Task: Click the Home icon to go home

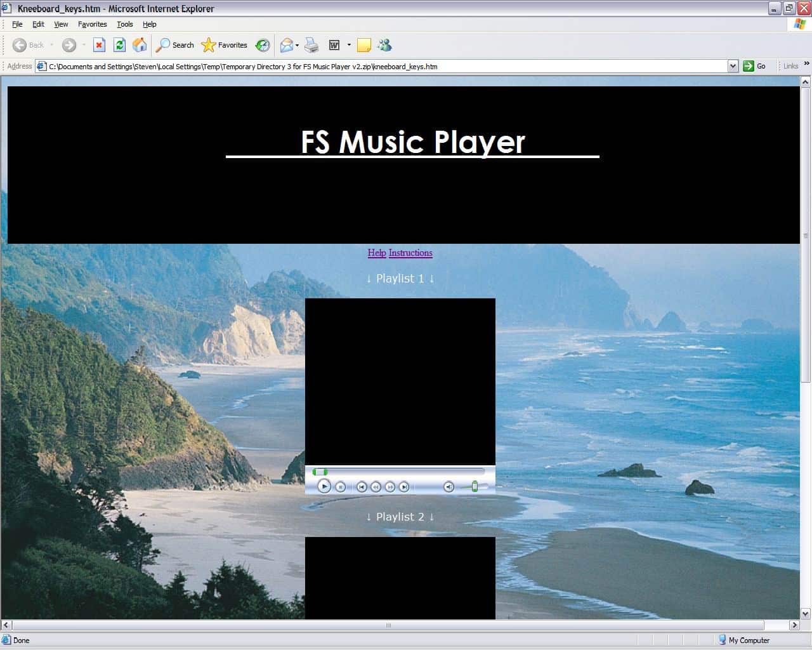Action: pyautogui.click(x=140, y=45)
